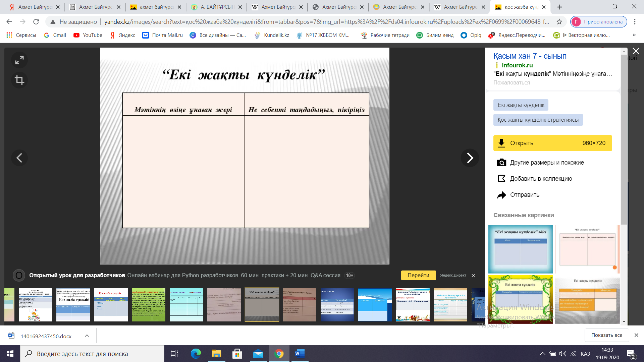Image resolution: width=644 pixels, height=362 pixels.
Task: Click the crop image fragment icon
Action: (19, 80)
